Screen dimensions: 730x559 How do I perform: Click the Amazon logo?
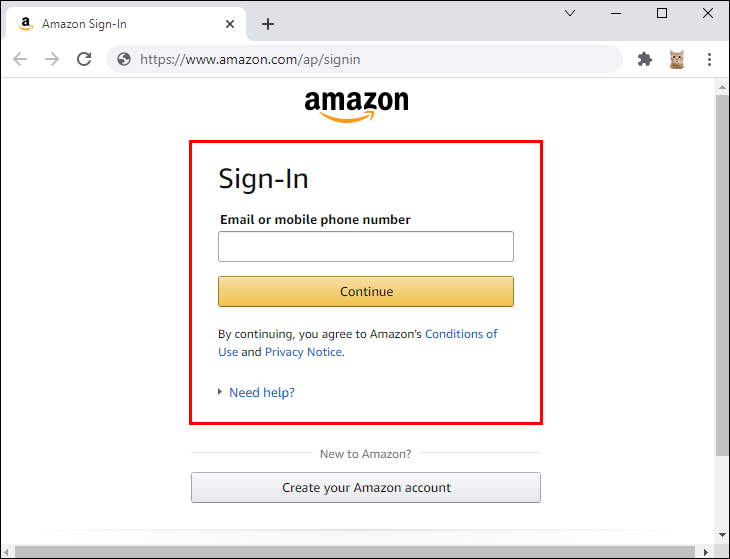(357, 106)
